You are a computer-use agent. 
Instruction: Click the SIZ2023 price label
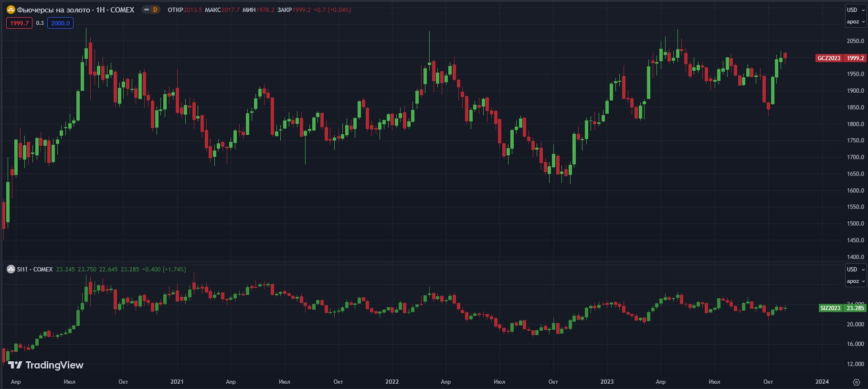(x=830, y=308)
